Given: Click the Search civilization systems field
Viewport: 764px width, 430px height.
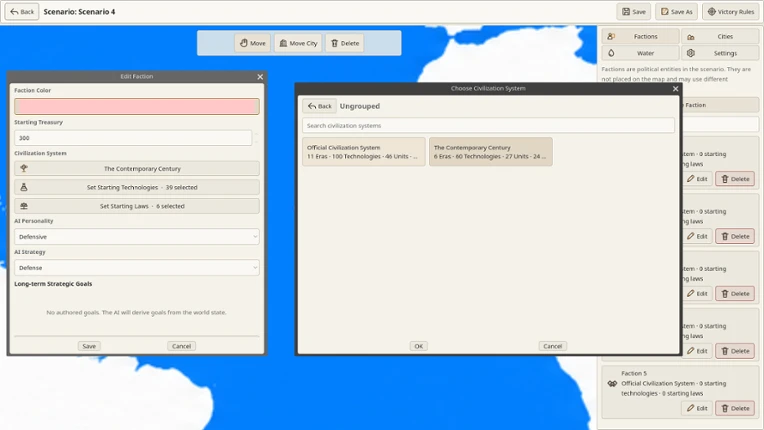Looking at the screenshot, I should [488, 126].
